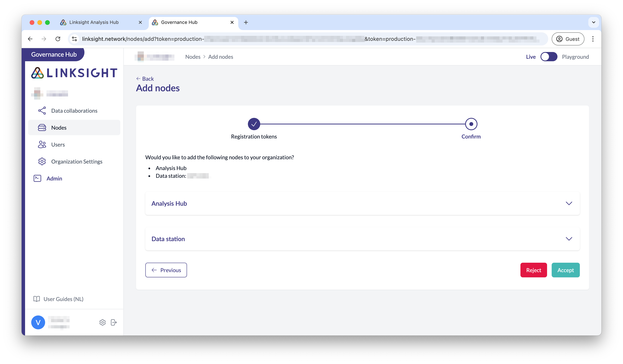
Task: Open the Guest profile button
Action: (x=568, y=39)
